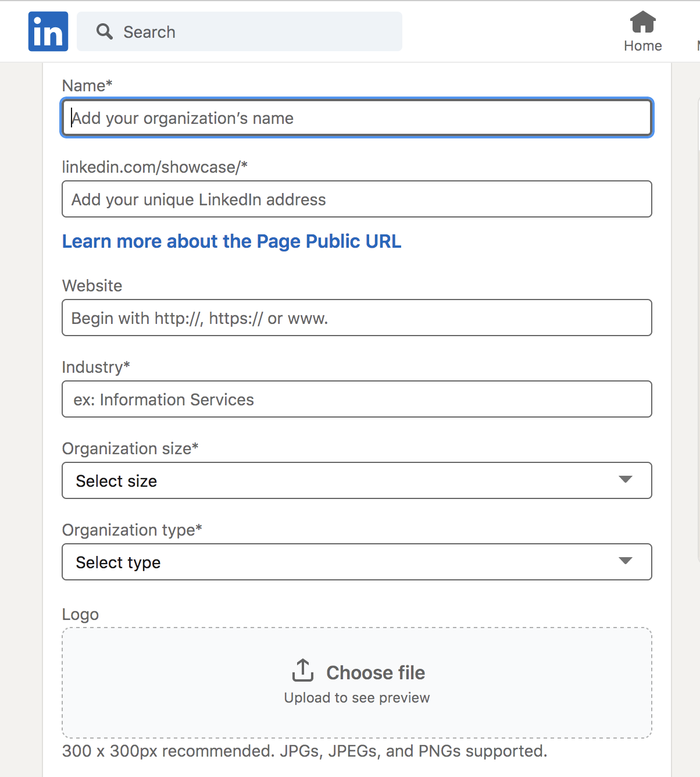Click the upload arrow icon in Logo area
The width and height of the screenshot is (700, 777).
point(303,671)
